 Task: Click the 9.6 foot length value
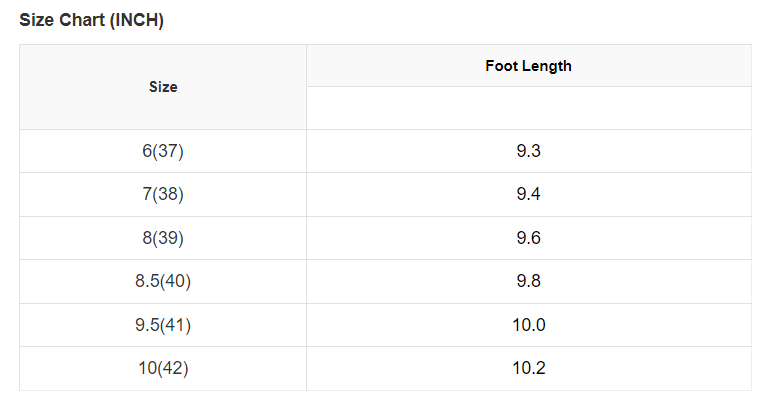[x=528, y=238]
